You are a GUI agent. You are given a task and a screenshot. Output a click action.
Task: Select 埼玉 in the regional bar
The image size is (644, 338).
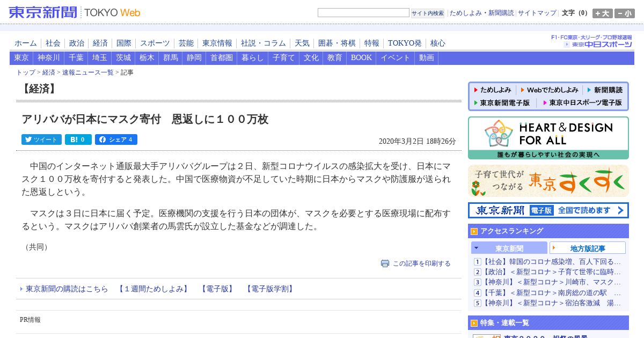click(100, 58)
